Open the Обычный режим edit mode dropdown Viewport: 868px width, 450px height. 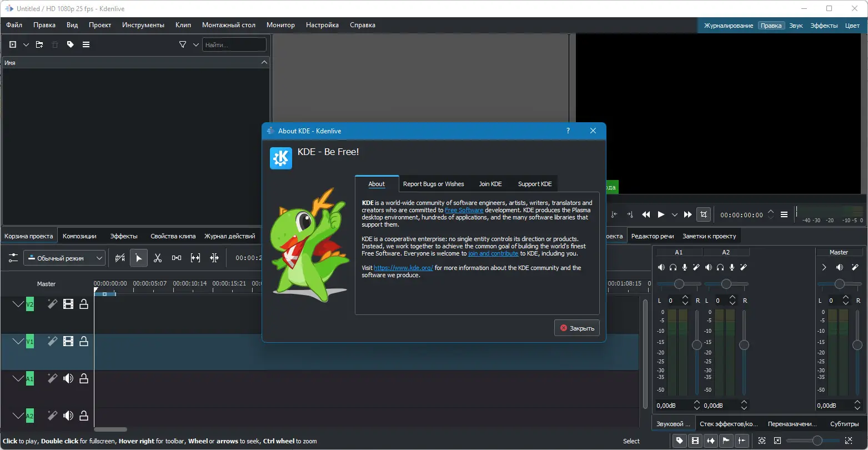[64, 258]
